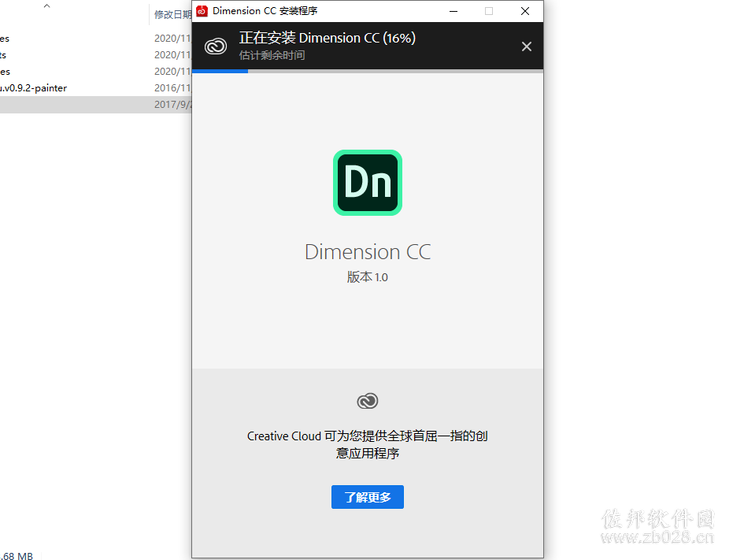Click the Creative Cloud logo in header
Image resolution: width=733 pixels, height=560 pixels.
[216, 46]
